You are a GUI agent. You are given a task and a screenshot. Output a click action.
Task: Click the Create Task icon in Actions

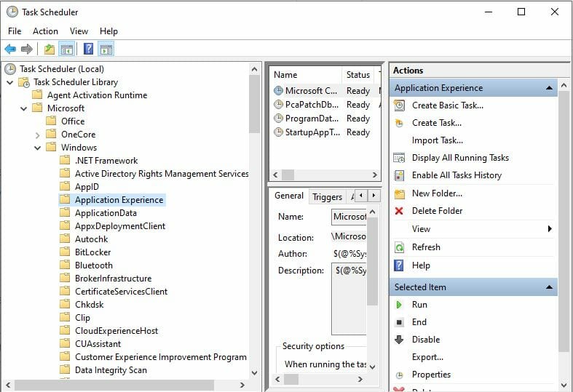coord(399,123)
